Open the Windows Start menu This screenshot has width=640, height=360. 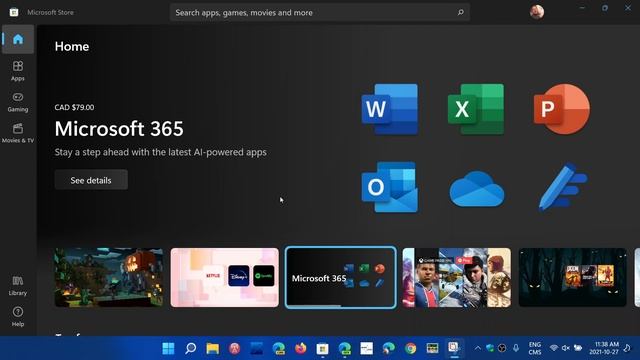tap(168, 348)
